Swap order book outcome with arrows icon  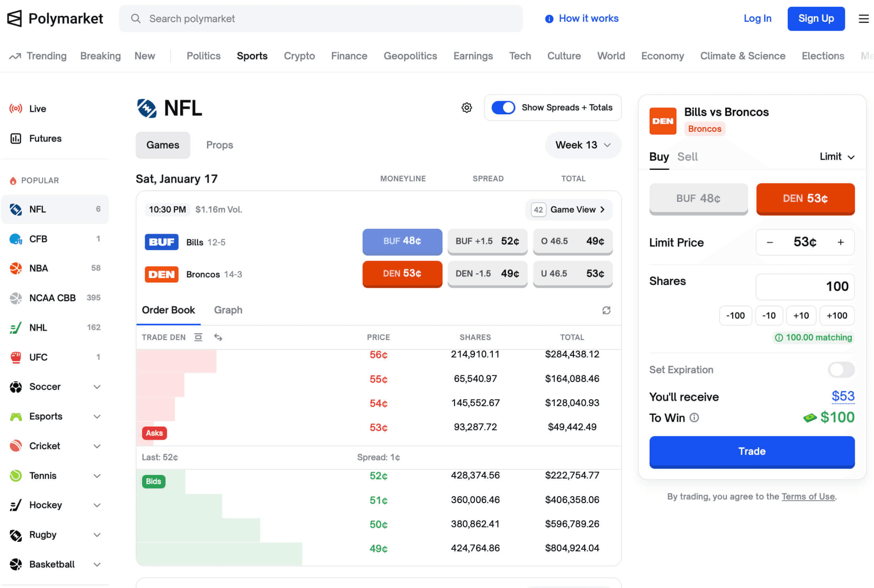pos(218,337)
